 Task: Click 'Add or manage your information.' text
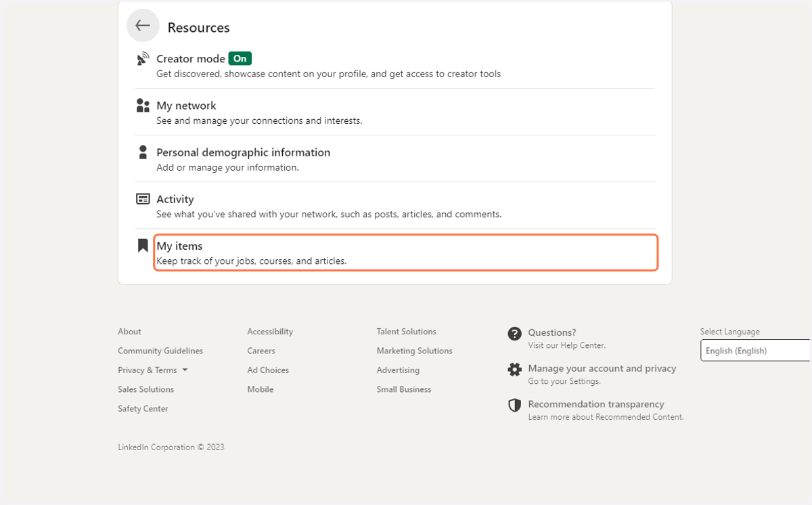click(x=227, y=167)
